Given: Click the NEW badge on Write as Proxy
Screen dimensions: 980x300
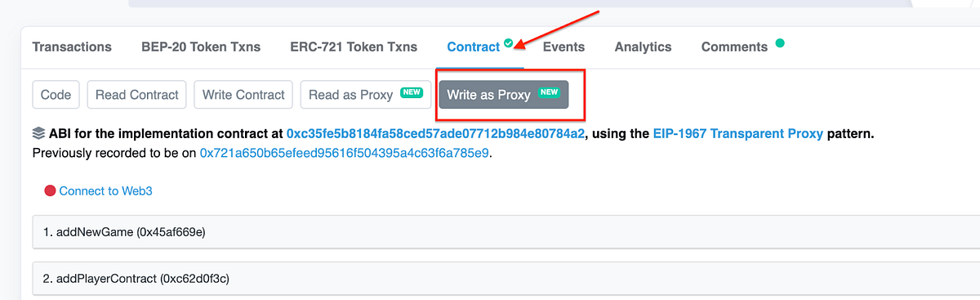Looking at the screenshot, I should 550,93.
